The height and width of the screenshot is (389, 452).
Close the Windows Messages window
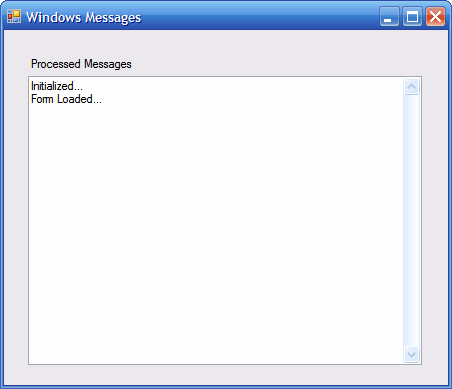435,16
